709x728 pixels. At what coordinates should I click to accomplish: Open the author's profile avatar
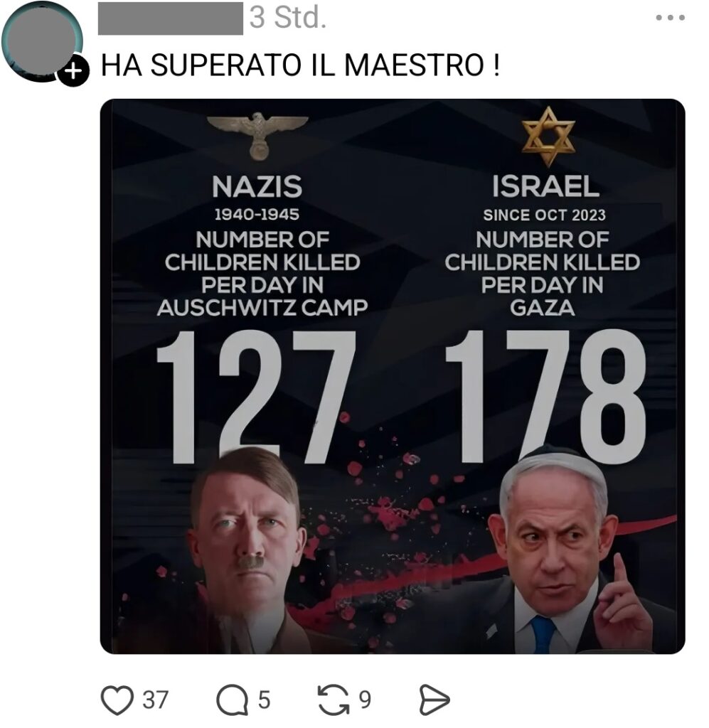42,42
